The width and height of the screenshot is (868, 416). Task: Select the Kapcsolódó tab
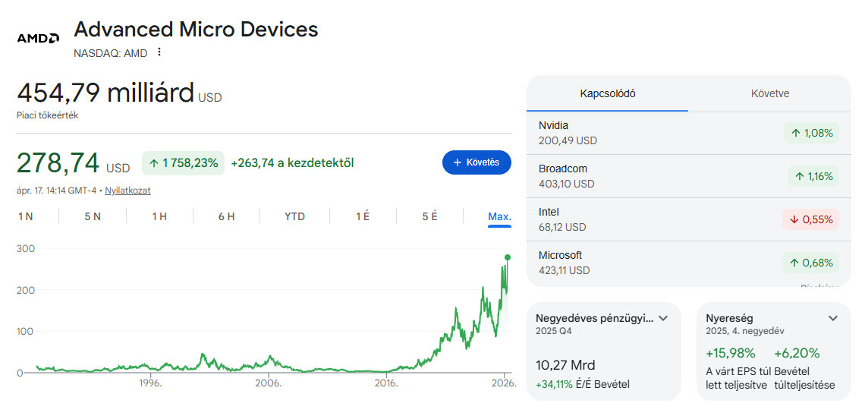[x=608, y=93]
